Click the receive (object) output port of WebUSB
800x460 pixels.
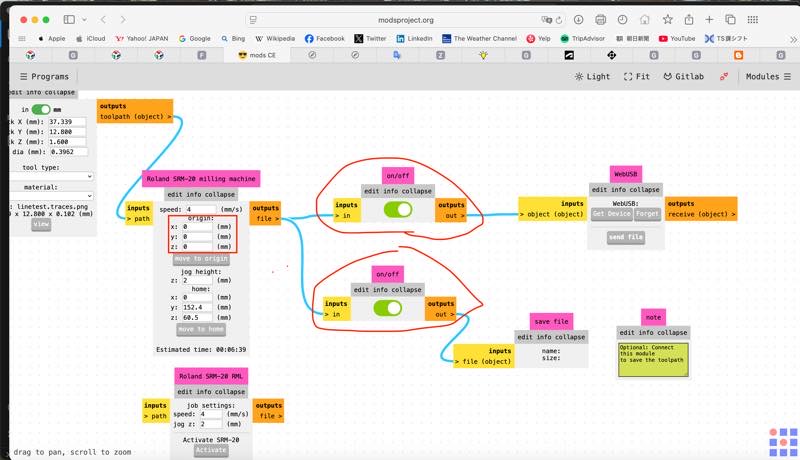click(702, 214)
